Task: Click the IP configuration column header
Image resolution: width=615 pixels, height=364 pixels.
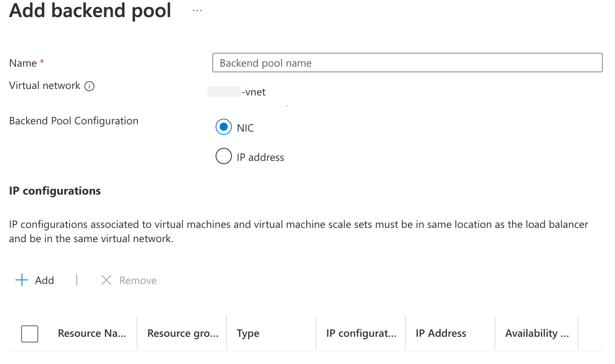Action: (x=361, y=333)
